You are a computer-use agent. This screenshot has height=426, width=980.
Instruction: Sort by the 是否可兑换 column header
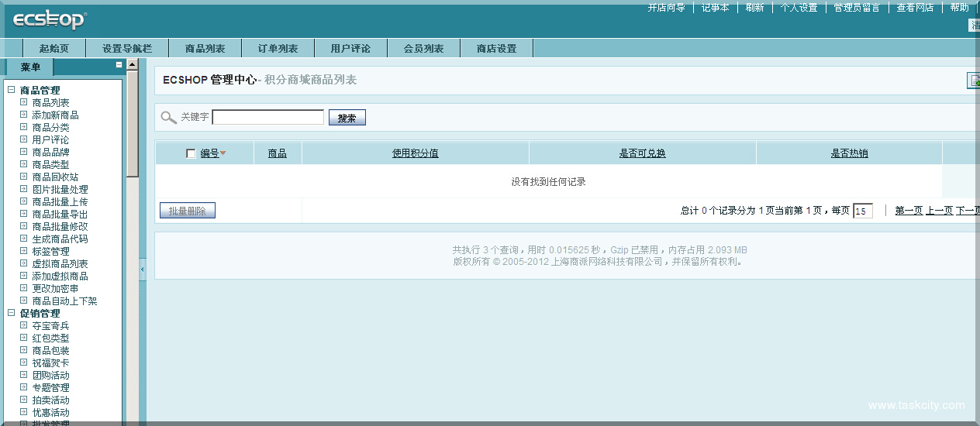(643, 153)
